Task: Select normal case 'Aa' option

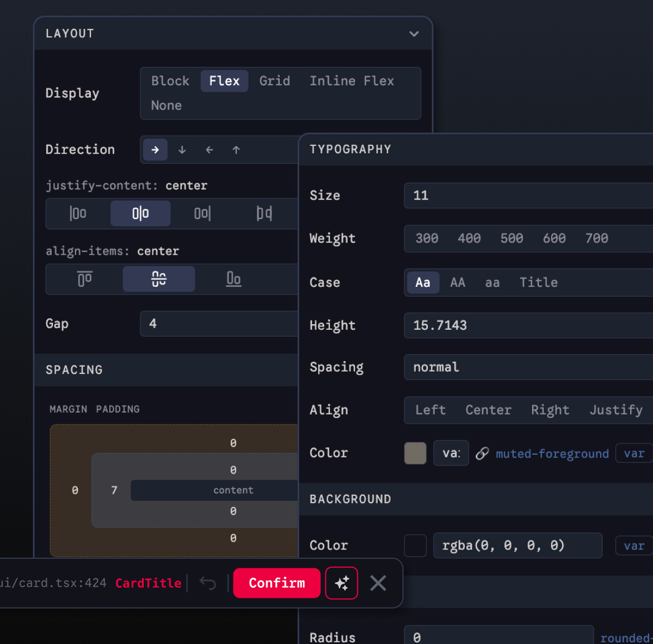Action: (x=423, y=282)
